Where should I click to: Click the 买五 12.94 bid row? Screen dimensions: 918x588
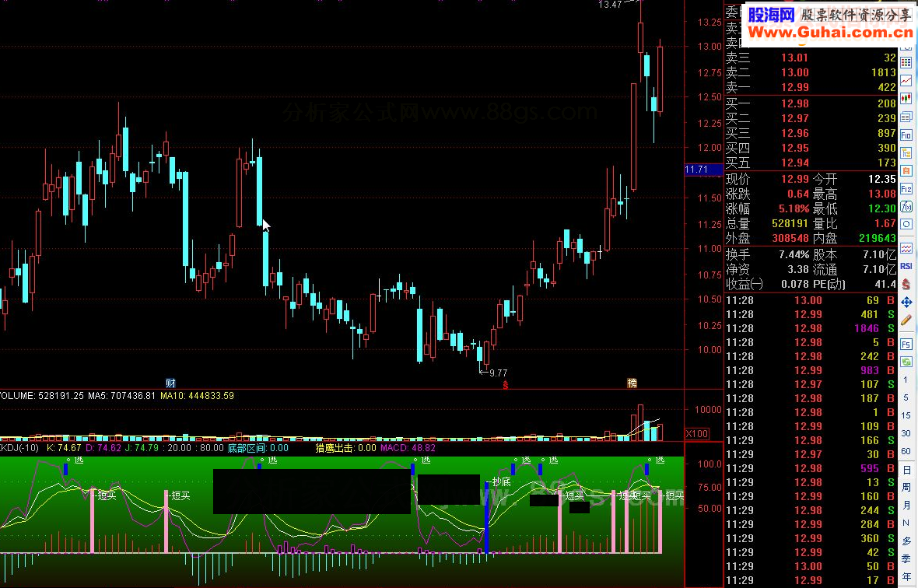coord(811,163)
